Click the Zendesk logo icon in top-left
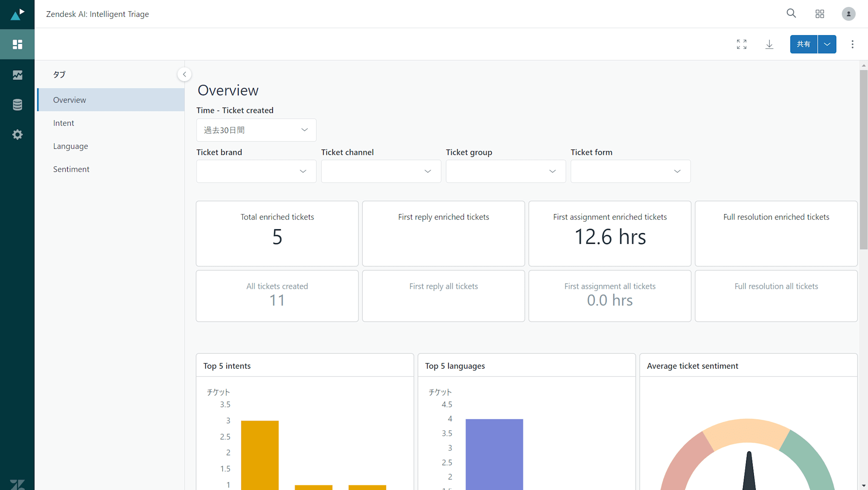This screenshot has width=868, height=490. coord(17,14)
